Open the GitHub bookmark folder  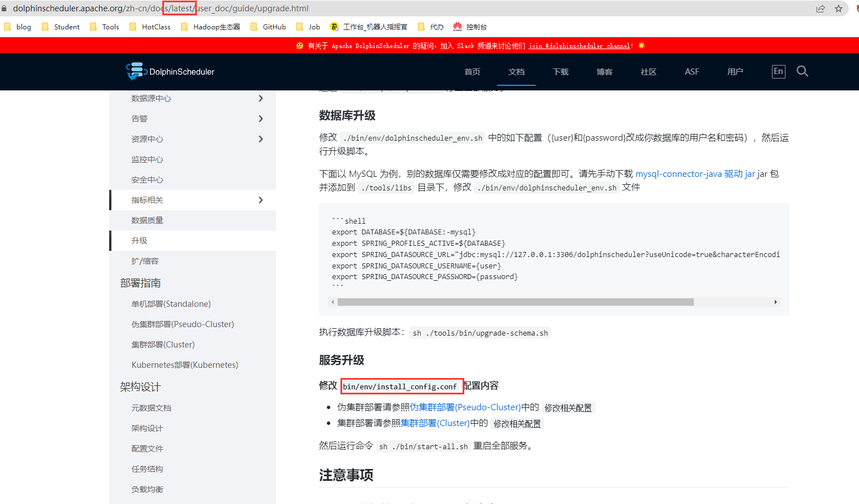(268, 27)
